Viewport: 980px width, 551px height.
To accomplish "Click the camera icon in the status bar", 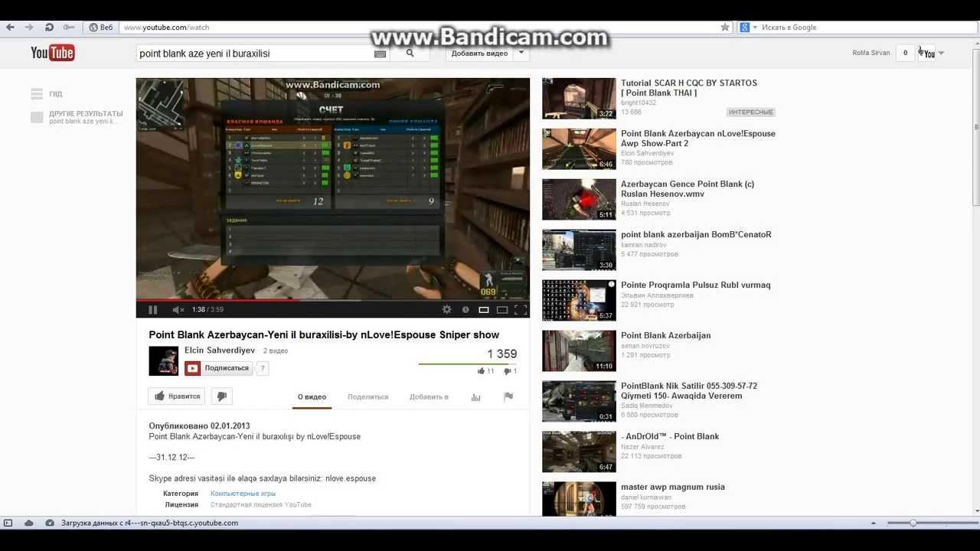I will coord(50,523).
